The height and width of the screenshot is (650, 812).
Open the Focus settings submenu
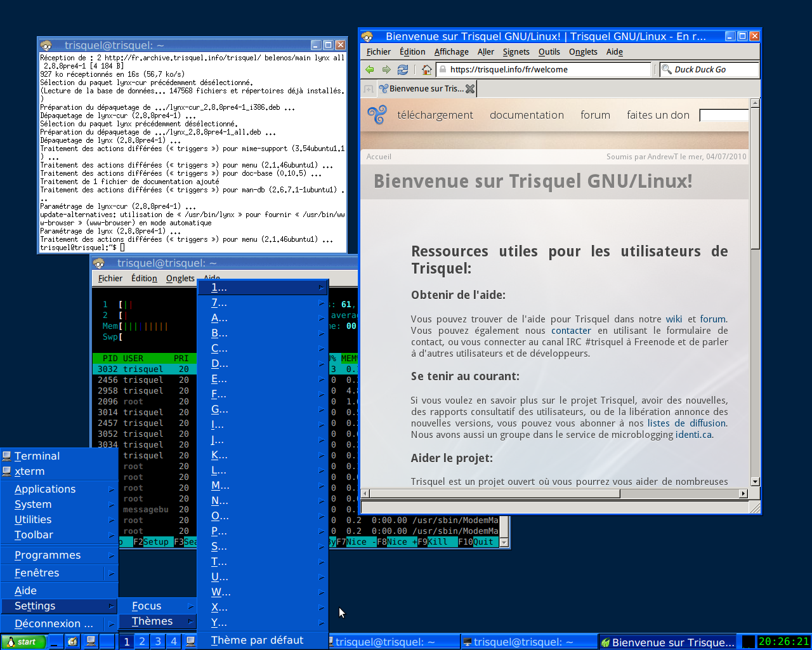pos(157,606)
